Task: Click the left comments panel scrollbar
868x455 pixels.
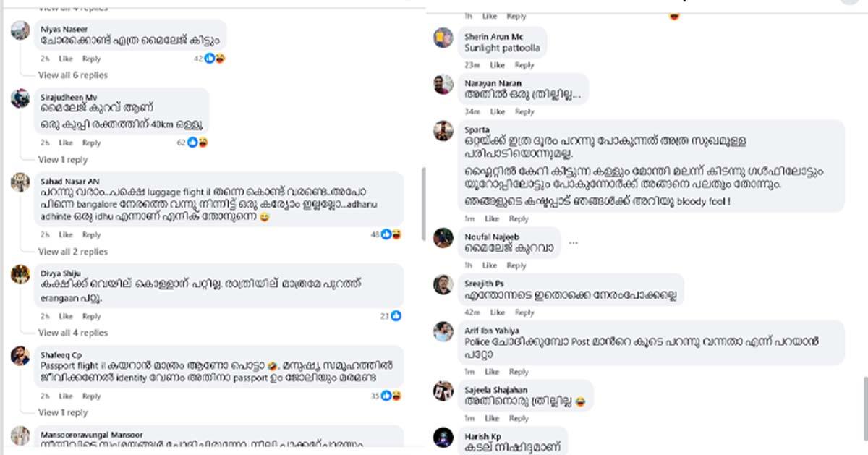Action: click(423, 195)
